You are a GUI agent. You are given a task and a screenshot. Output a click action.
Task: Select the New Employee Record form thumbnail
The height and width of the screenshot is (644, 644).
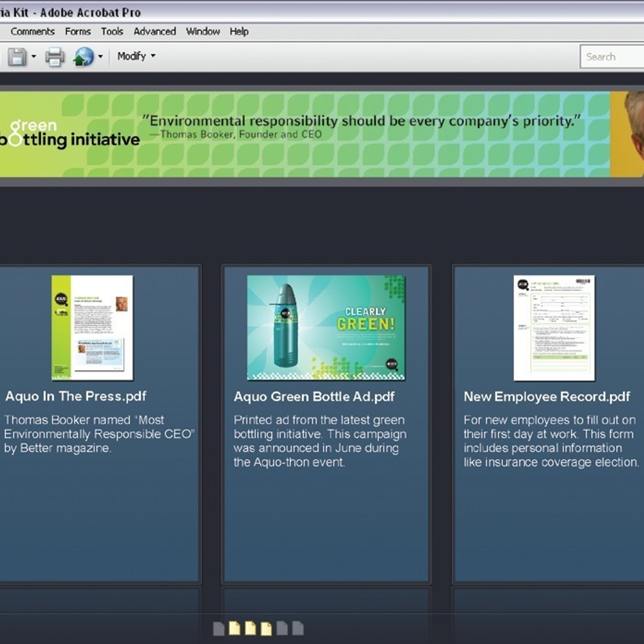click(554, 328)
